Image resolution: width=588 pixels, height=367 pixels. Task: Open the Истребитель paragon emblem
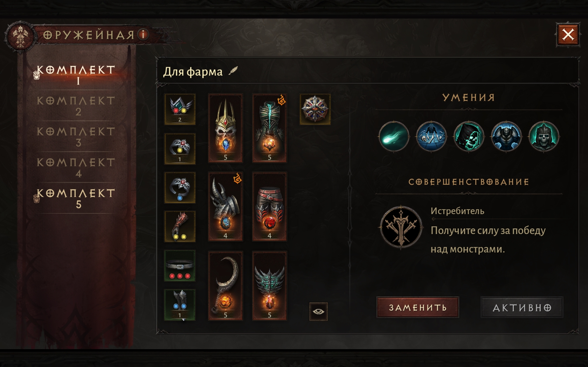point(401,227)
